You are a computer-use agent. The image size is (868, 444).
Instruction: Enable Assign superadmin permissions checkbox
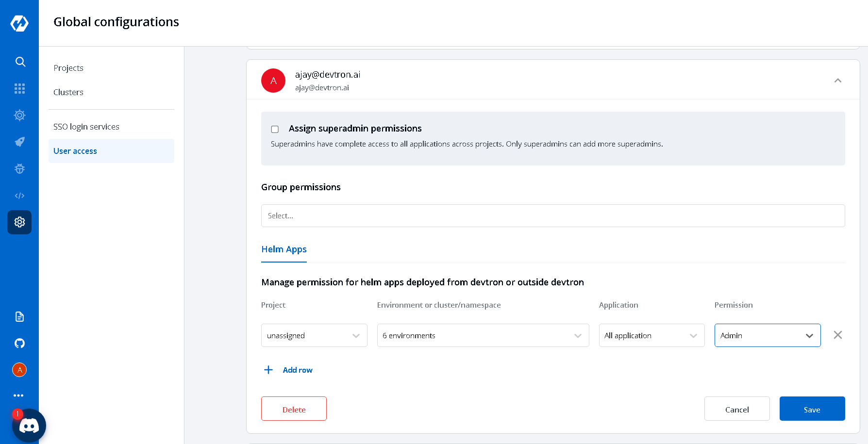(275, 129)
